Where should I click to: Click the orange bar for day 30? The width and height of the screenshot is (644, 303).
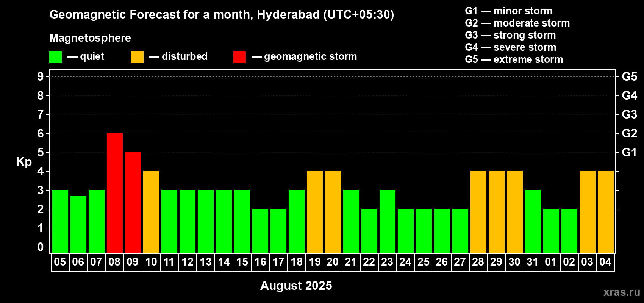pyautogui.click(x=515, y=212)
